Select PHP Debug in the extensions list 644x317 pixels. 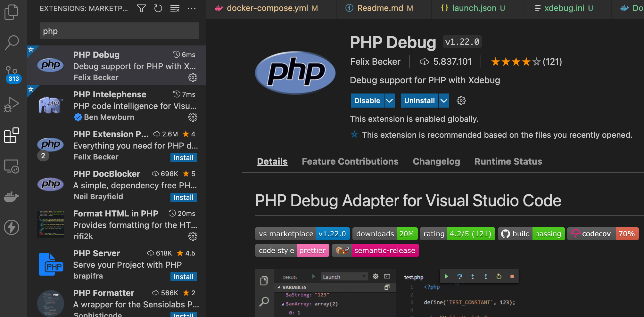(x=117, y=65)
